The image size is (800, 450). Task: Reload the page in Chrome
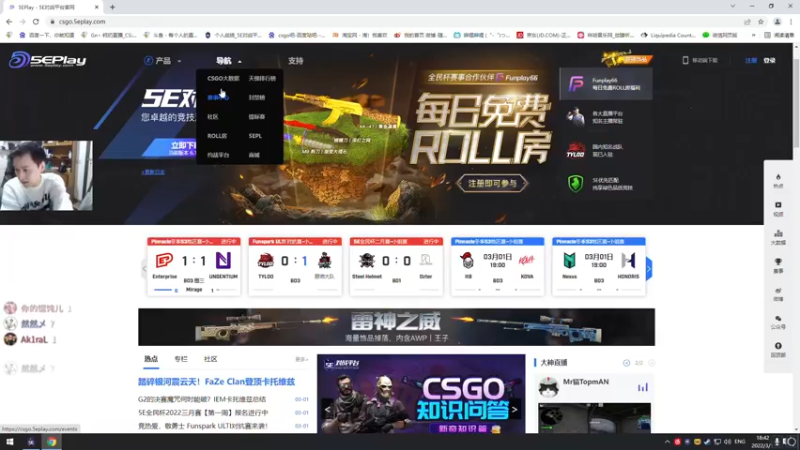[36, 21]
